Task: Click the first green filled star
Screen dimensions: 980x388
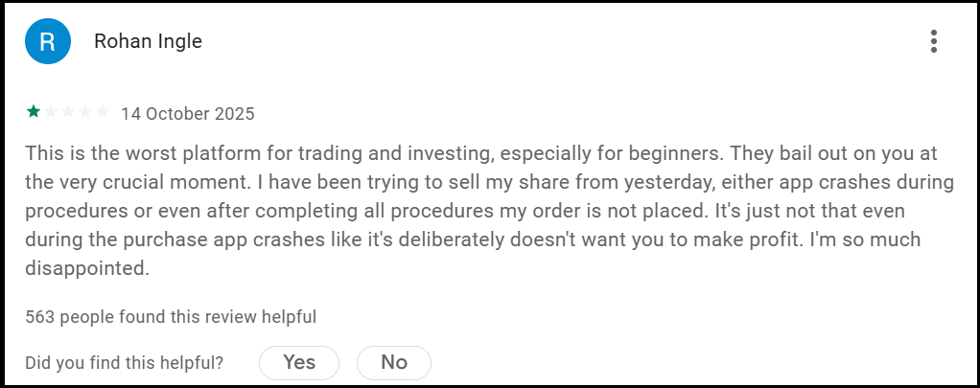Action: click(x=34, y=112)
